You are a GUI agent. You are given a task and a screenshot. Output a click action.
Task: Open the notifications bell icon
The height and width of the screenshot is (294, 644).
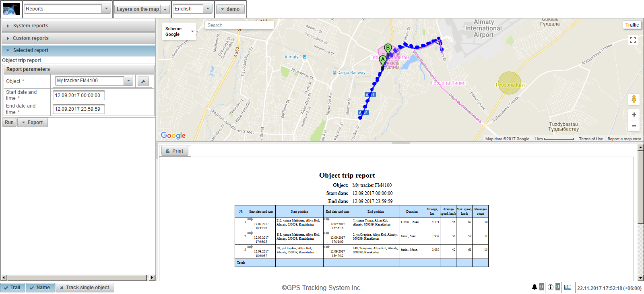pos(534,287)
